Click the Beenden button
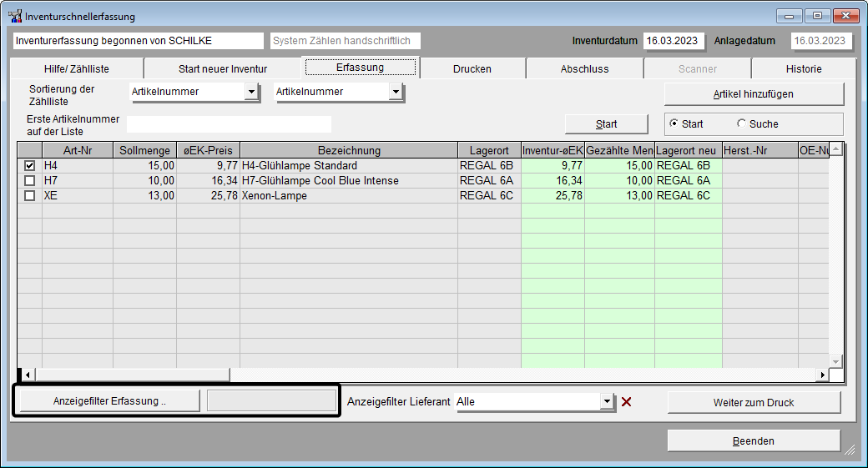Image resolution: width=868 pixels, height=468 pixels. point(754,441)
